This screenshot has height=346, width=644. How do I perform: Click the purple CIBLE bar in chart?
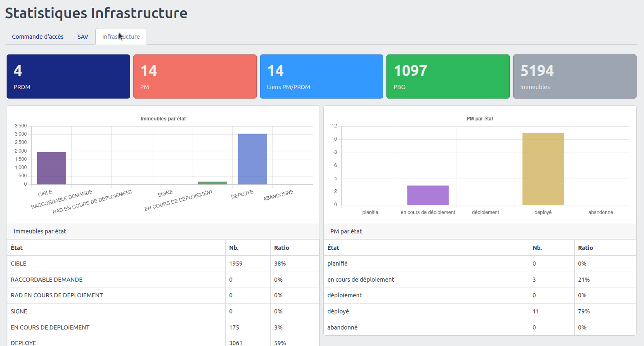(x=52, y=168)
